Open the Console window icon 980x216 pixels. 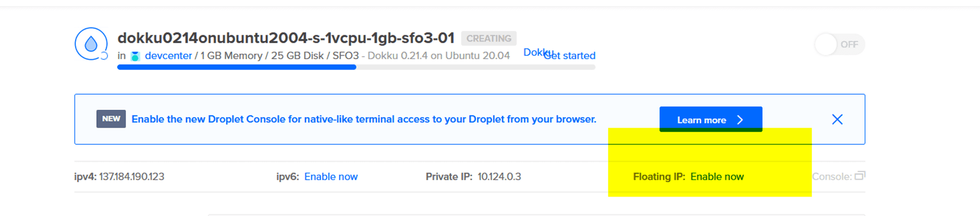point(860,176)
